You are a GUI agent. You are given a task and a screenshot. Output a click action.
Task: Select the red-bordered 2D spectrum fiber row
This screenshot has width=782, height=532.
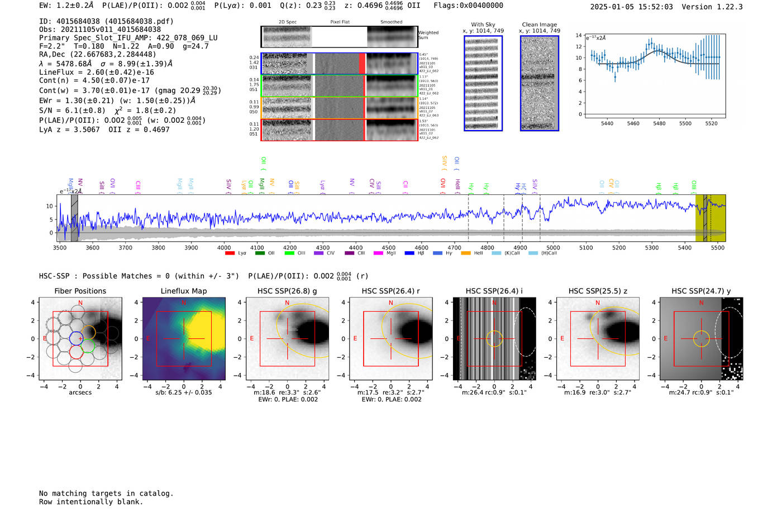[339, 130]
